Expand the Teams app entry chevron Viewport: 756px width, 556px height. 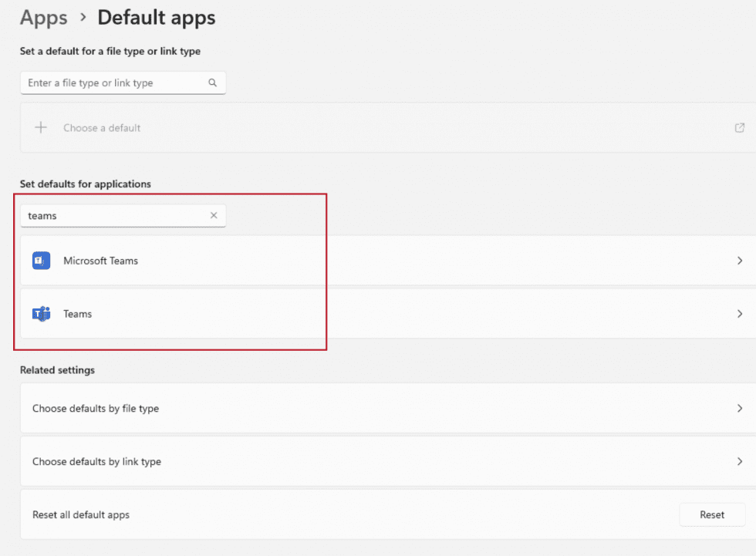(739, 314)
